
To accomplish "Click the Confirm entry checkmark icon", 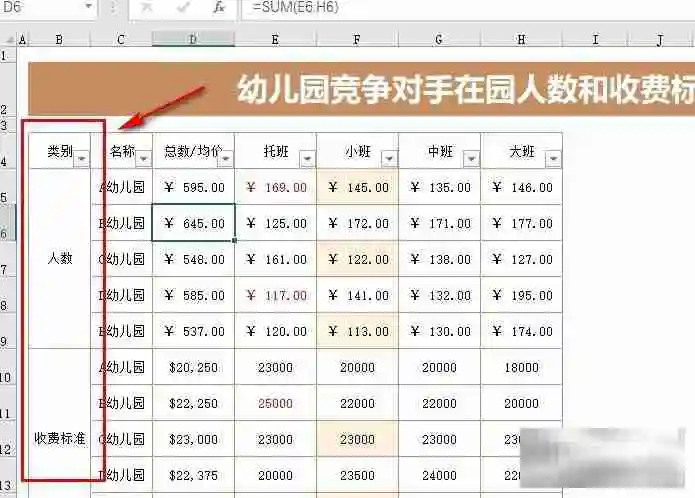I will tap(184, 7).
